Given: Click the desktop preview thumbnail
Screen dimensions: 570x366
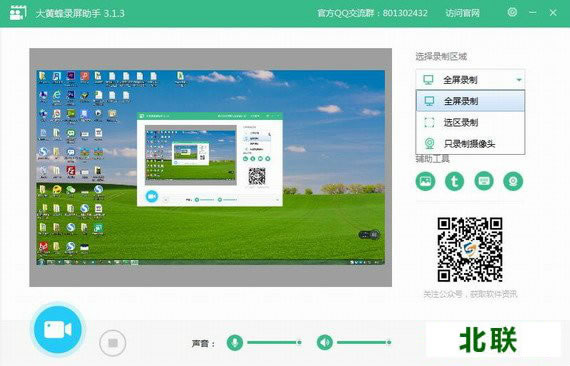Looking at the screenshot, I should (x=210, y=168).
